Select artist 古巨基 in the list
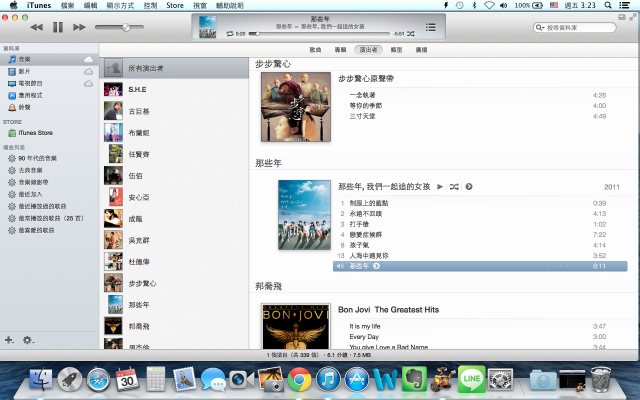640x400 pixels. point(174,111)
